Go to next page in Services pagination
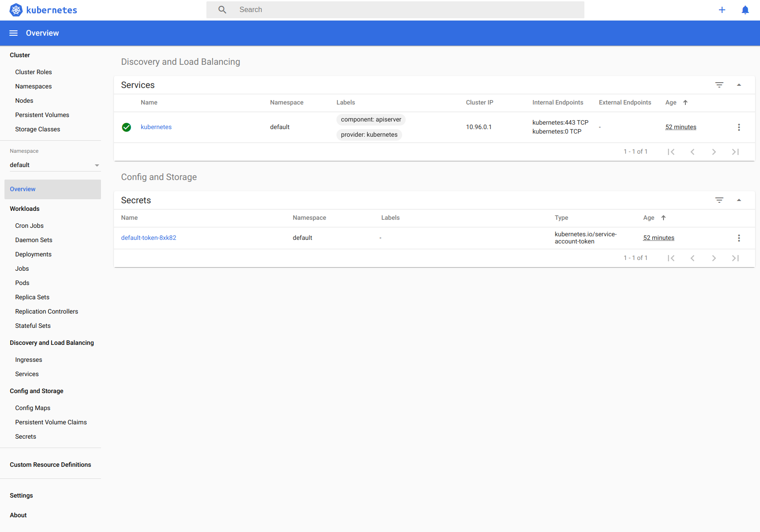 coord(714,152)
